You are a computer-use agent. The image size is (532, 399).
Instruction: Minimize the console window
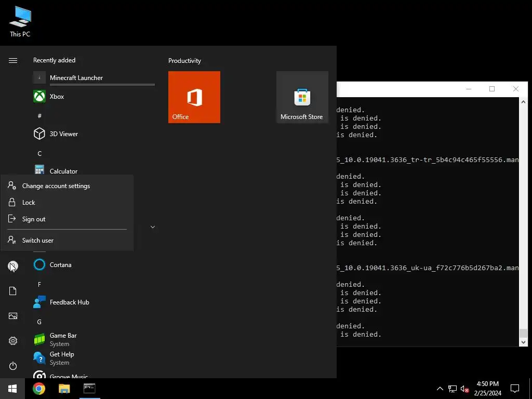469,89
